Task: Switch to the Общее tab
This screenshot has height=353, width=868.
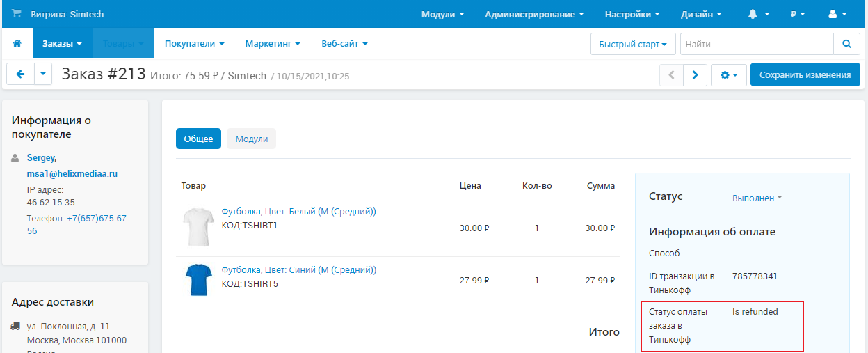Action: [x=198, y=139]
